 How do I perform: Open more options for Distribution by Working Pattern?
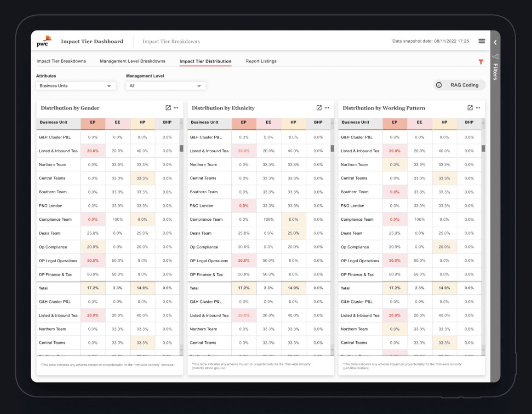pyautogui.click(x=478, y=108)
